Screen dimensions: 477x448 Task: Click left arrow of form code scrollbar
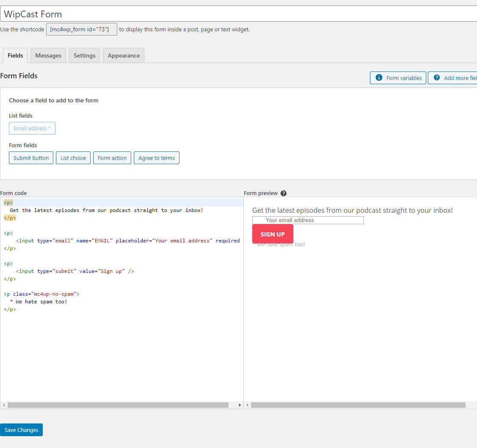[4, 405]
